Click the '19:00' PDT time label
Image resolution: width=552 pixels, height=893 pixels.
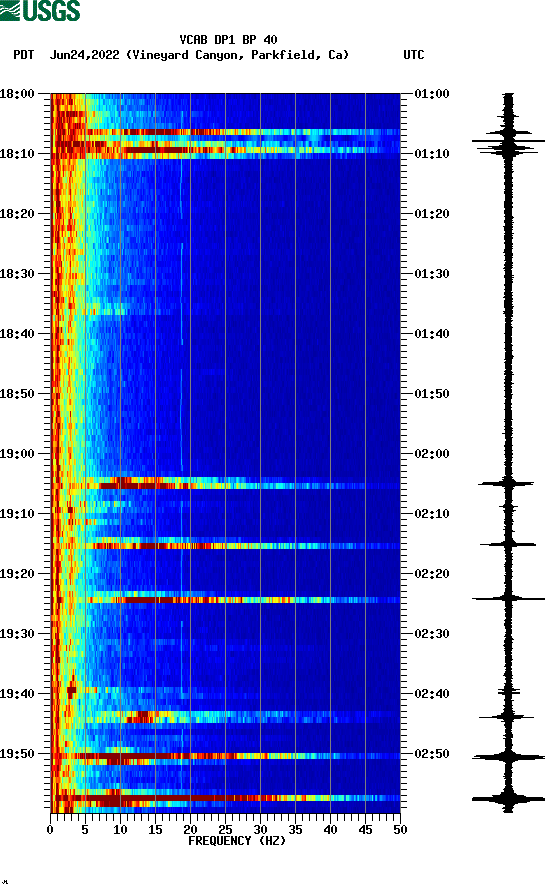17,454
